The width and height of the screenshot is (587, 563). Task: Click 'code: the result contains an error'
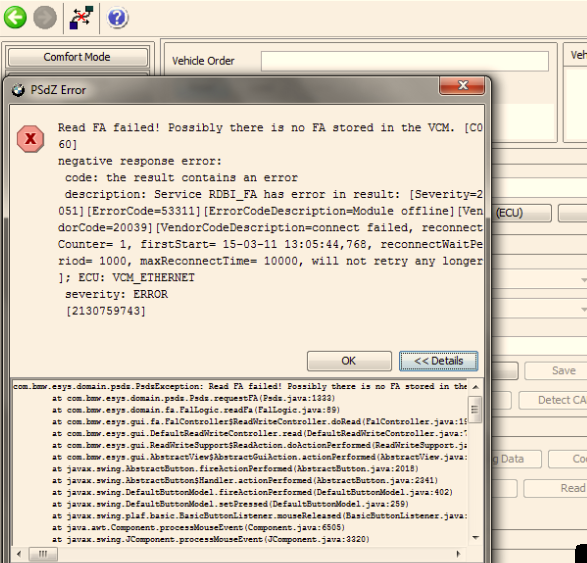(x=182, y=178)
